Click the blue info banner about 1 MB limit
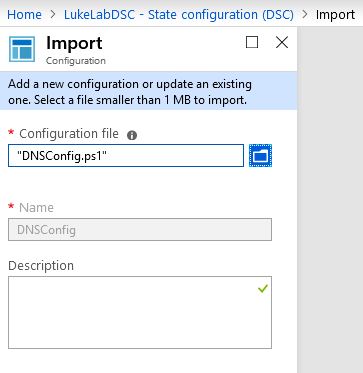This screenshot has height=373, width=363. [x=148, y=91]
